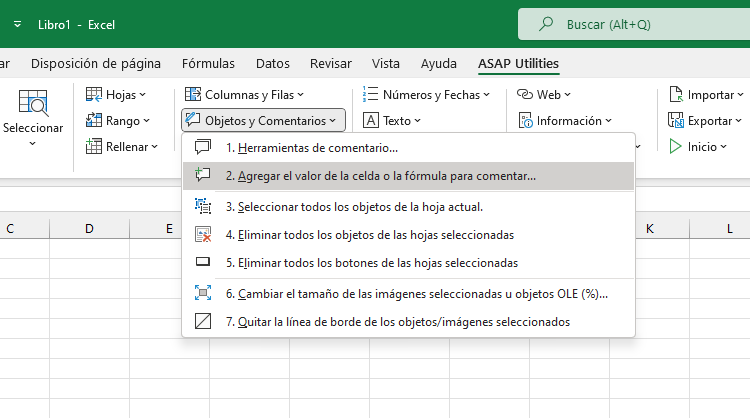This screenshot has height=418, width=750.
Task: Choose Eliminar todos los objetos menu item
Action: pos(408,235)
